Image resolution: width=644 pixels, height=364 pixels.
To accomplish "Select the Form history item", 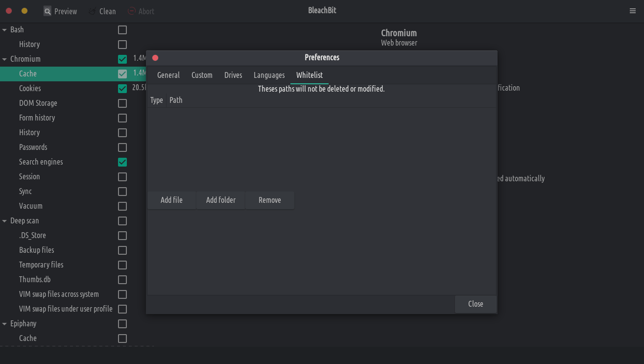I will click(x=37, y=118).
